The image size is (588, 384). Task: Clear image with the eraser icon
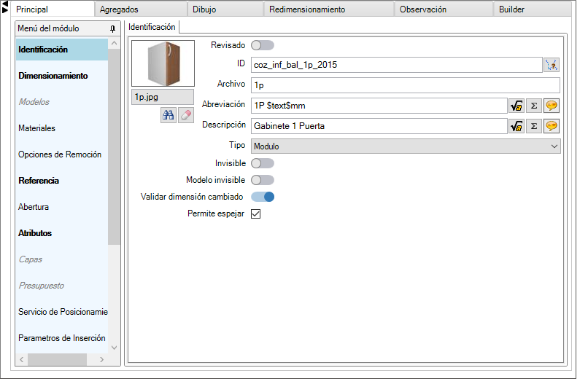coord(185,115)
